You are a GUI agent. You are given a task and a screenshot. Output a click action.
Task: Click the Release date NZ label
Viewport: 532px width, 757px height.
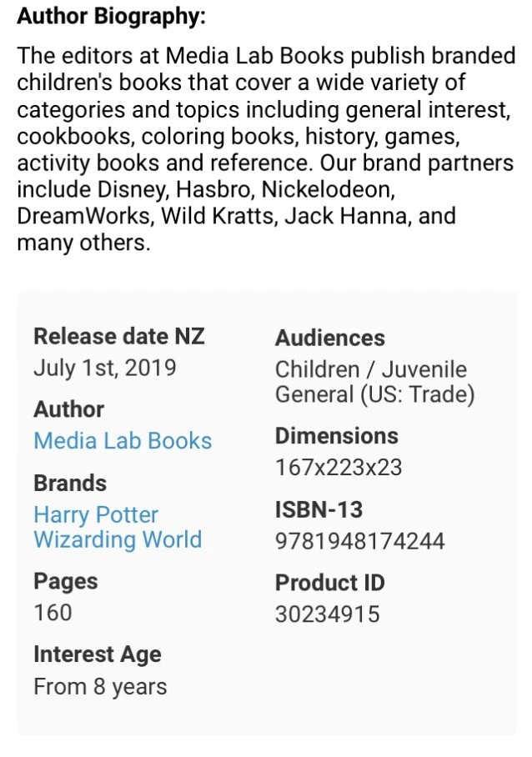pos(118,337)
